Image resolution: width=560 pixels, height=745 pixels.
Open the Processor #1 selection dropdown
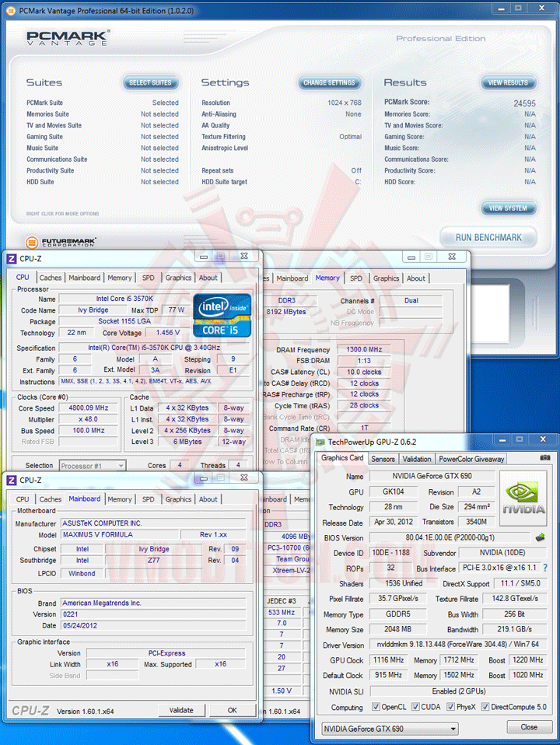(x=93, y=466)
